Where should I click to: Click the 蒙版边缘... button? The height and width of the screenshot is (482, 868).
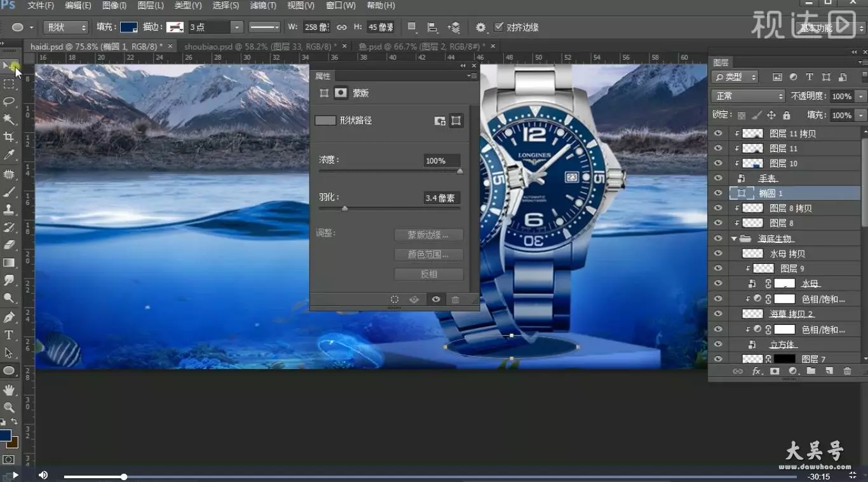[428, 235]
